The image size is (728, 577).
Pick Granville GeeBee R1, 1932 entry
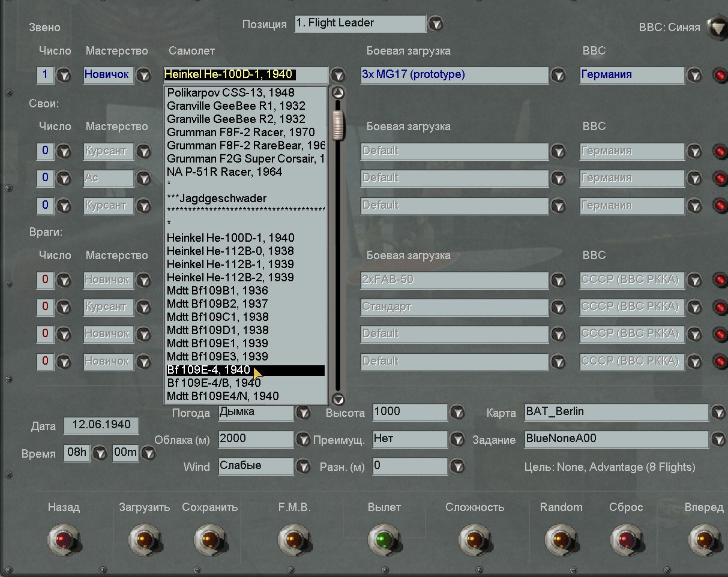point(245,106)
